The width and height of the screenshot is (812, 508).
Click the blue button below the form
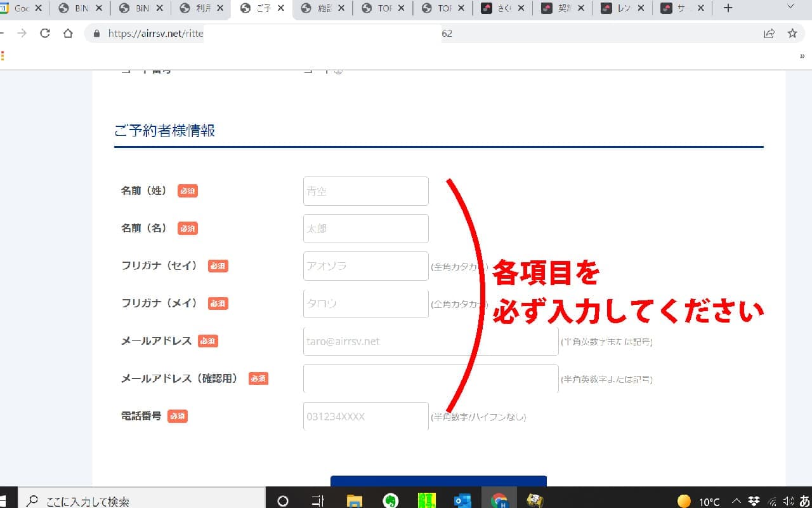pos(438,481)
